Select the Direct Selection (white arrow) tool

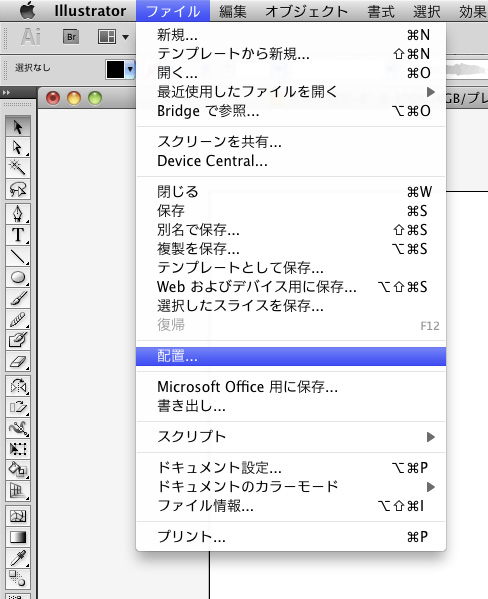tap(18, 147)
